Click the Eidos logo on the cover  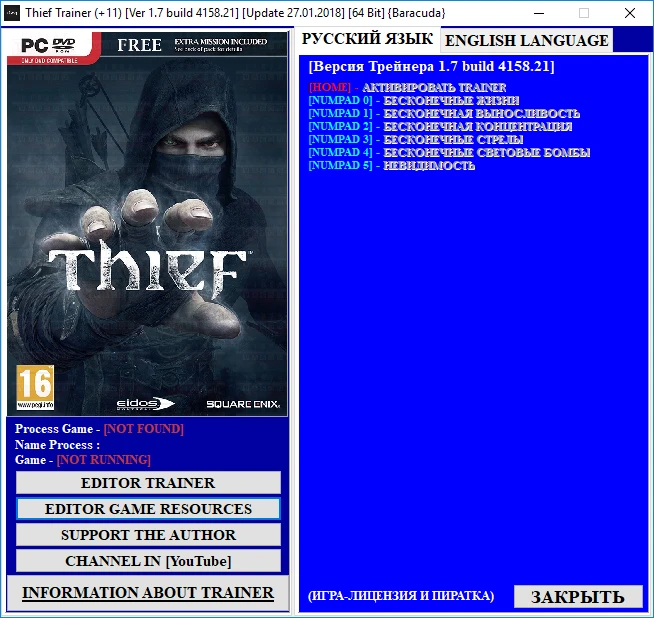(145, 404)
